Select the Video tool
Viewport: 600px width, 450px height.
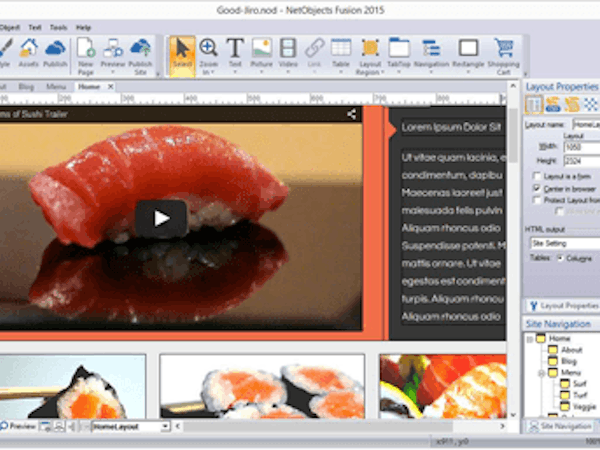pos(288,54)
